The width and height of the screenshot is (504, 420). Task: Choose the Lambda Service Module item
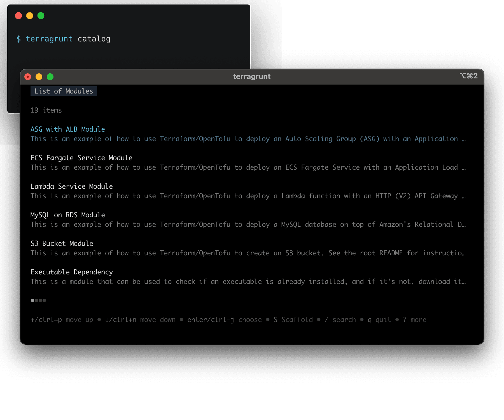pos(71,186)
